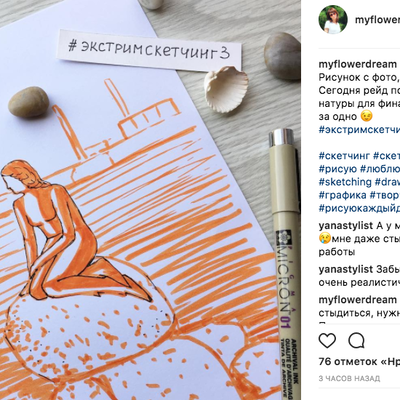Open the #скетчинг hashtag link
400x400 pixels.
tap(344, 155)
